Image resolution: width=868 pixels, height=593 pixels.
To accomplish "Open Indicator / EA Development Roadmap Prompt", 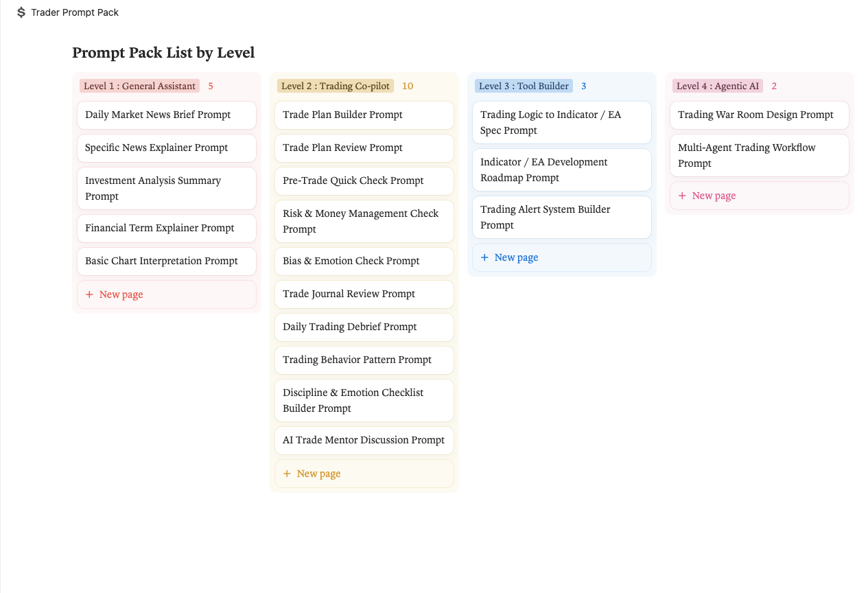I will [562, 170].
